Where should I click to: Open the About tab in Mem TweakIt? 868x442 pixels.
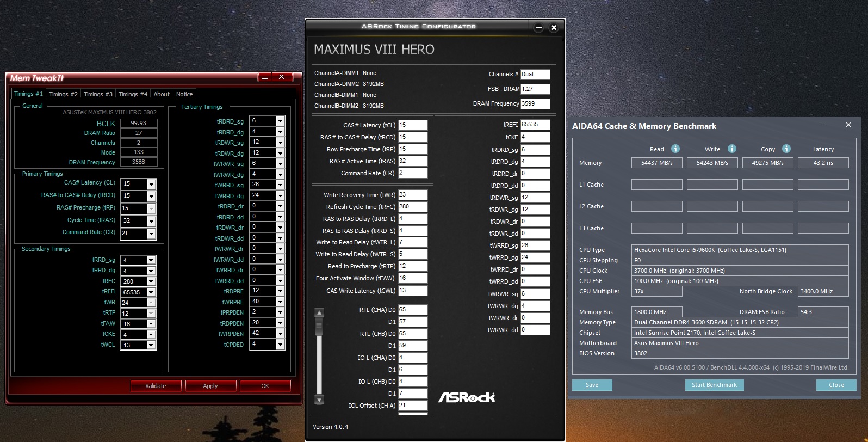pos(162,94)
